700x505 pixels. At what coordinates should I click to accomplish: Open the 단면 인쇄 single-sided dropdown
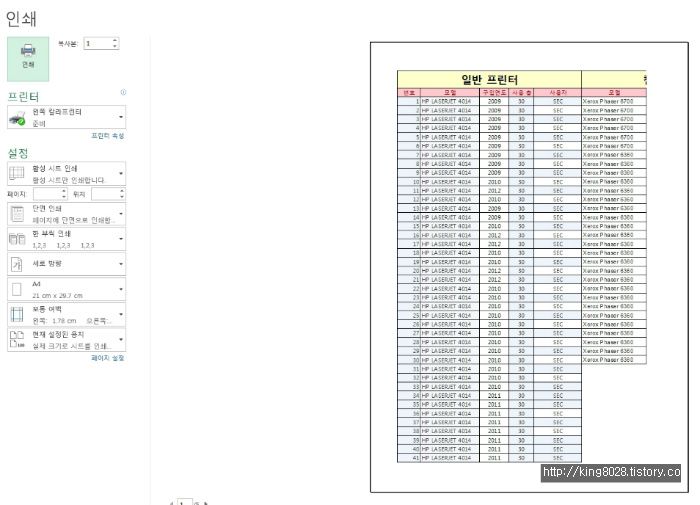pos(67,214)
